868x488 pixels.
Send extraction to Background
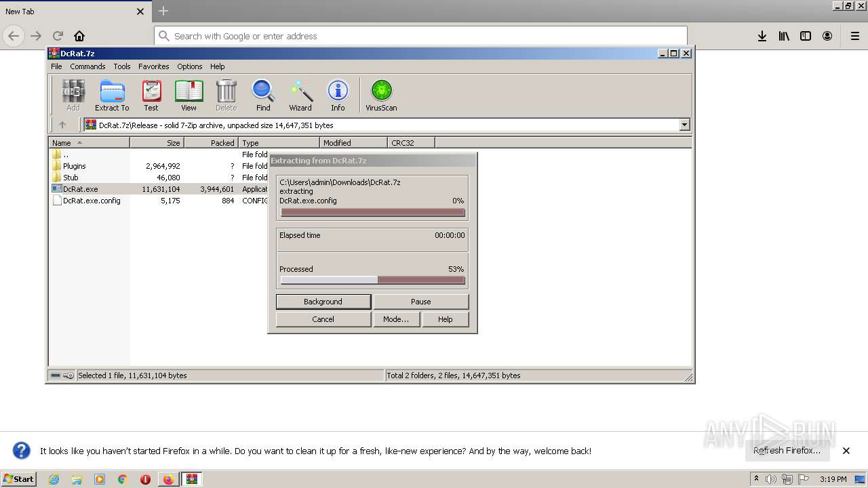click(323, 302)
